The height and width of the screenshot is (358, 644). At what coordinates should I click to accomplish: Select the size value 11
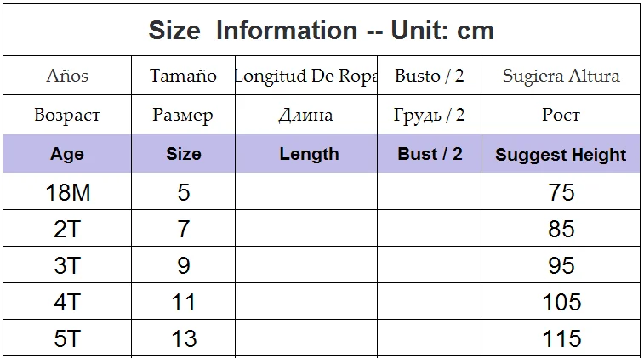(x=183, y=302)
